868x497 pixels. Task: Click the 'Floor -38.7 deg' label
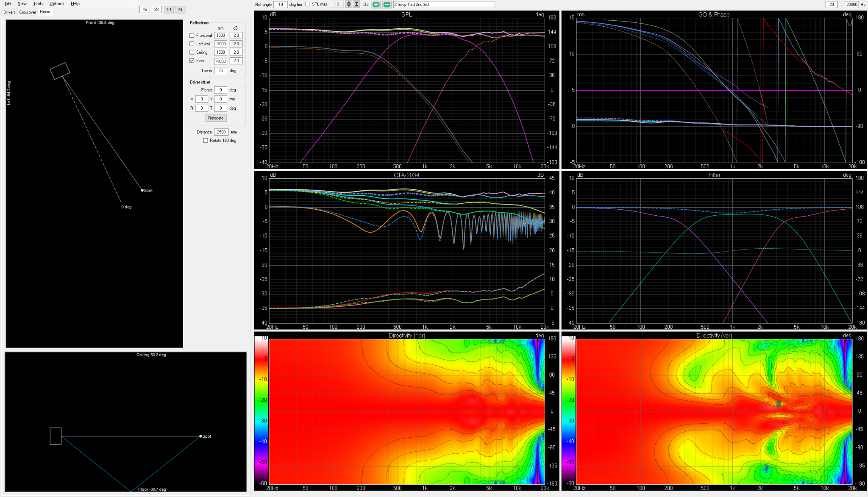[x=152, y=489]
